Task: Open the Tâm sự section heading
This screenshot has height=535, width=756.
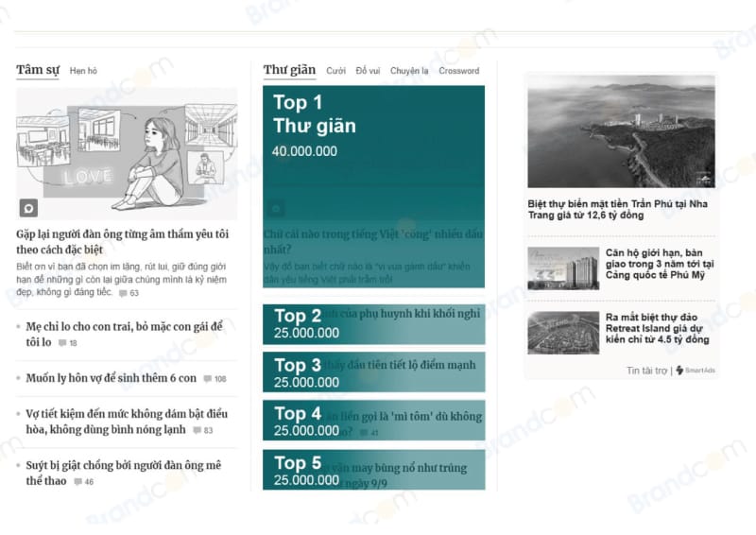Action: click(38, 70)
